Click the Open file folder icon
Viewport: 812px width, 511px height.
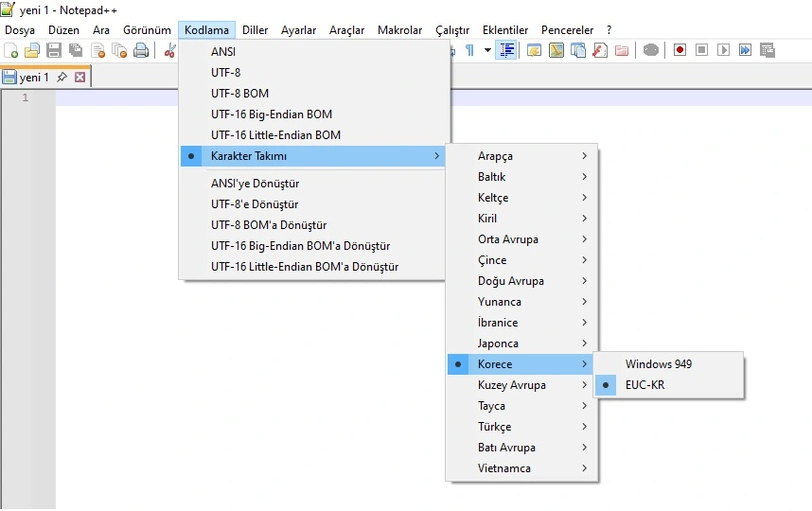[32, 50]
